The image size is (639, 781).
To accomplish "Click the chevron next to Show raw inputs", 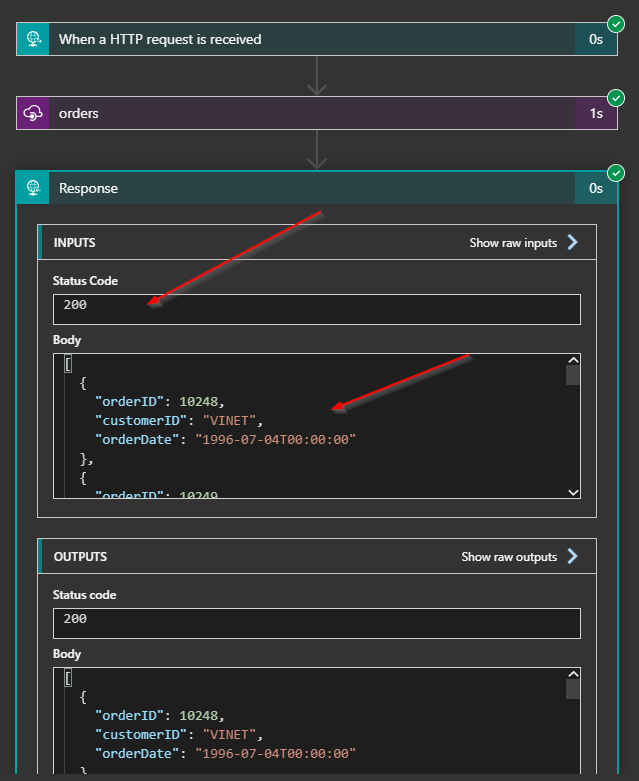I will (x=572, y=242).
